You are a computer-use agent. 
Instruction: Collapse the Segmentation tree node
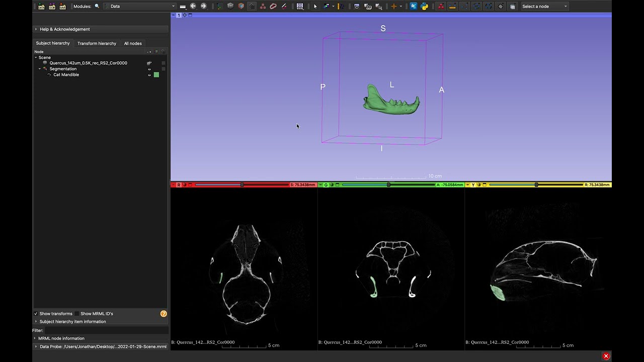tap(40, 69)
